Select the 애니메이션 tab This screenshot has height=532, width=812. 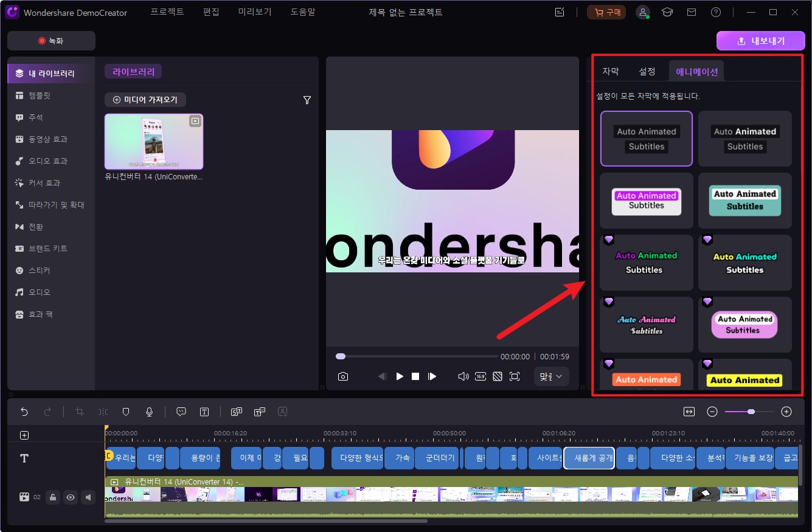(697, 71)
